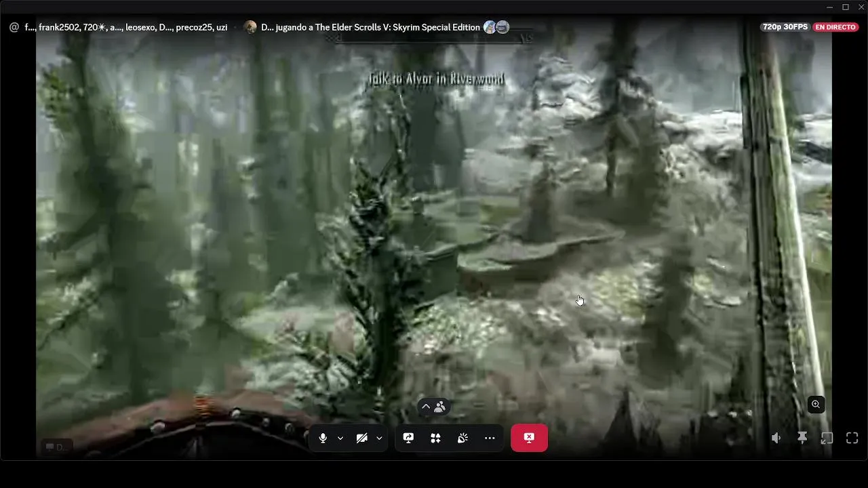Click the streamer's avatar beside Skyrim title
The image size is (868, 488).
click(250, 27)
